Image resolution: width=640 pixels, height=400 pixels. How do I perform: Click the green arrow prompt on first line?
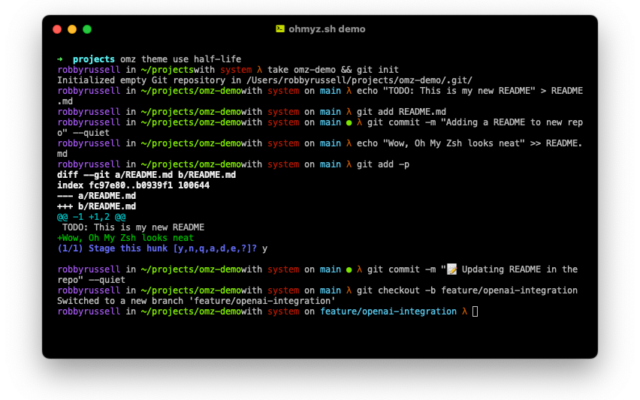(60, 59)
